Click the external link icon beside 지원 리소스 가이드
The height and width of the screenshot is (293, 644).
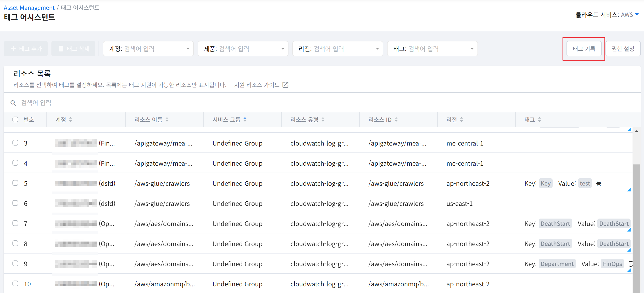[x=285, y=85]
